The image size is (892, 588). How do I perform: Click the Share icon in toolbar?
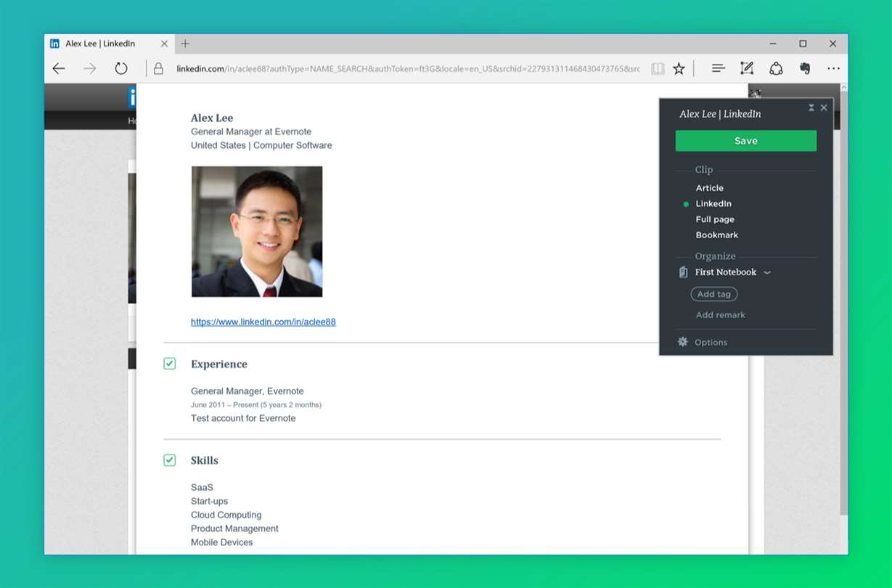pyautogui.click(x=776, y=69)
